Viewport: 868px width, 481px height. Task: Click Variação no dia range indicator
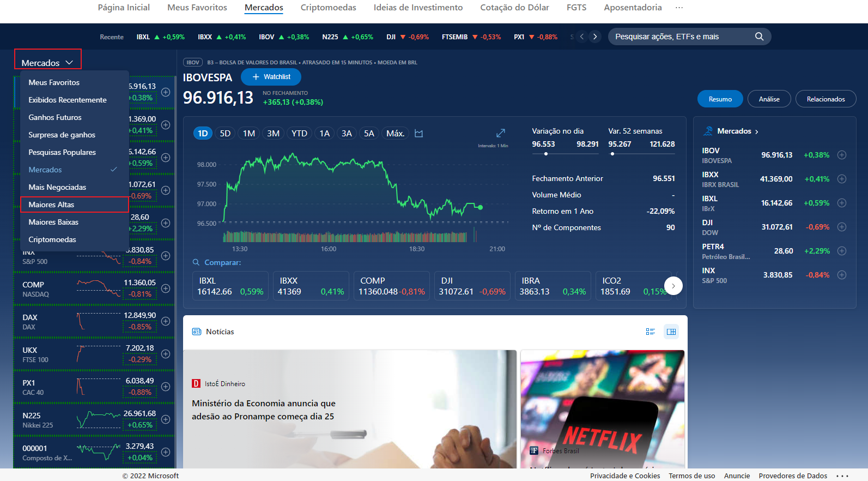pyautogui.click(x=565, y=154)
